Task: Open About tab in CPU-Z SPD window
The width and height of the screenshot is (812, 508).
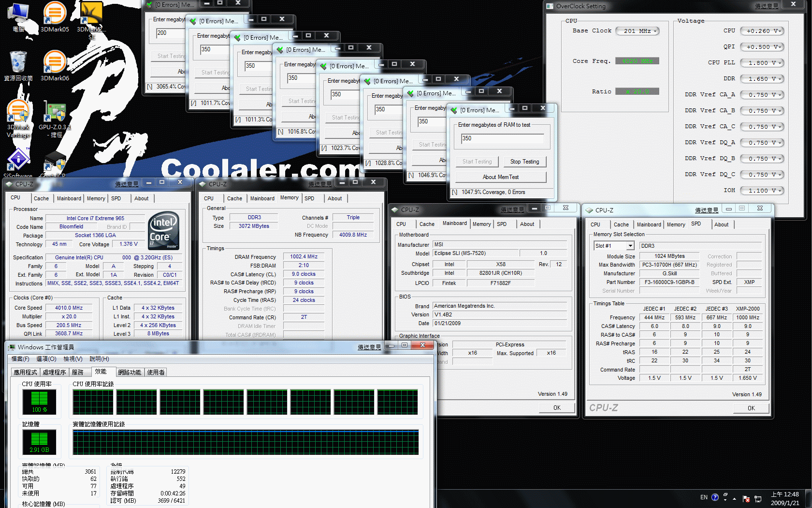Action: (722, 225)
